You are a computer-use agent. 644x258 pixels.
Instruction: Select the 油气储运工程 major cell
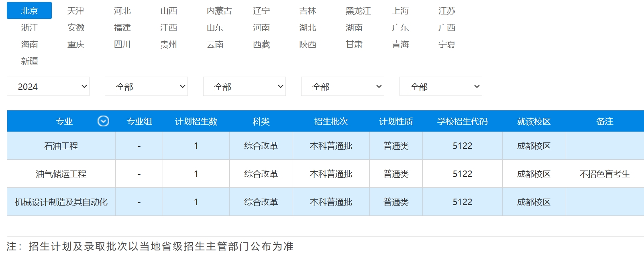tap(61, 174)
